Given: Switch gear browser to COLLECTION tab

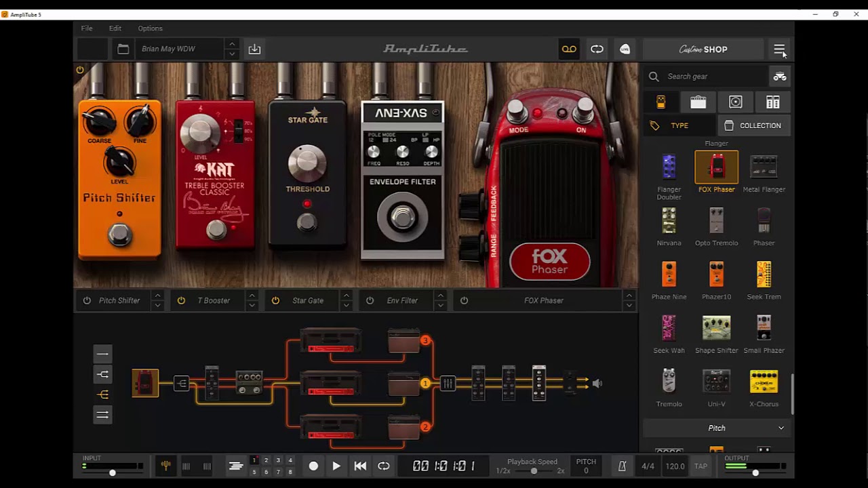Looking at the screenshot, I should click(x=754, y=125).
